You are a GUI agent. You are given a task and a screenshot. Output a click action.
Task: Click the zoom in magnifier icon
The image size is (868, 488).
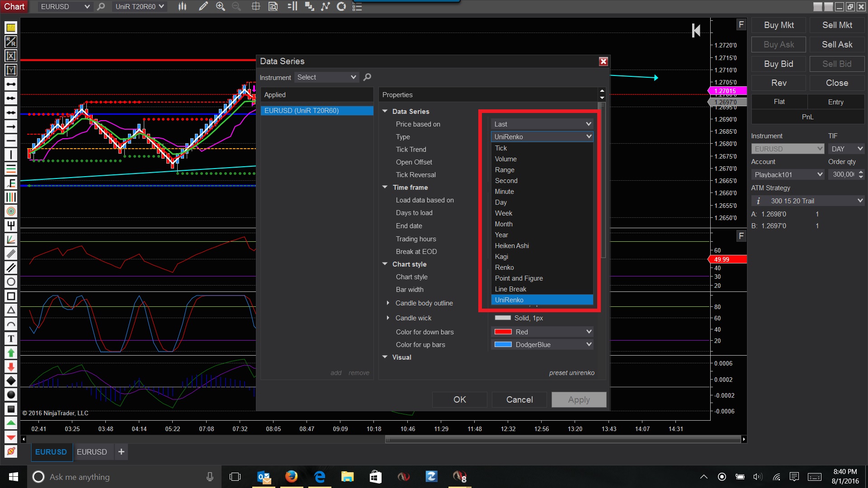[x=220, y=6]
